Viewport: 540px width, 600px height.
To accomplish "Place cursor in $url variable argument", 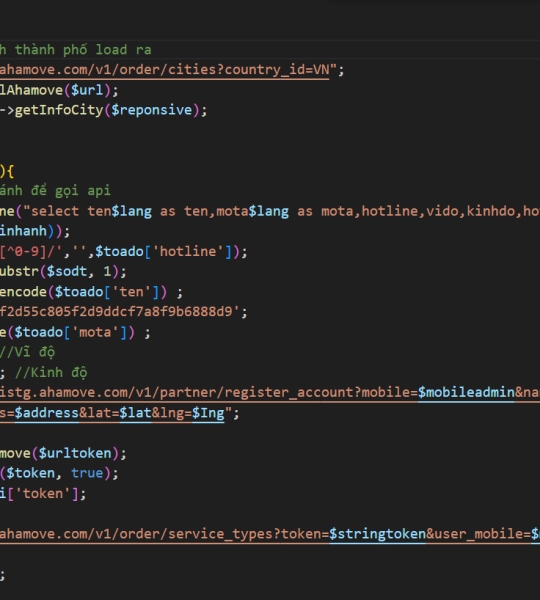I will coord(87,90).
